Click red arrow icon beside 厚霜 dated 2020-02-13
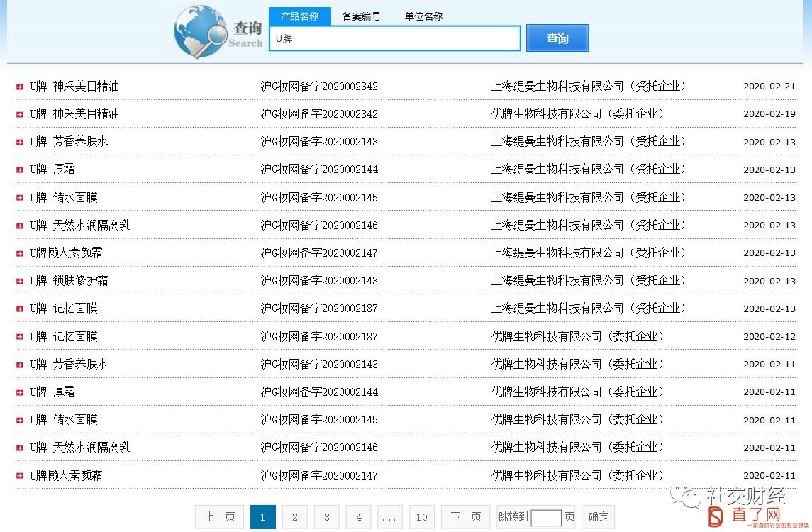This screenshot has height=532, width=812. pos(20,170)
